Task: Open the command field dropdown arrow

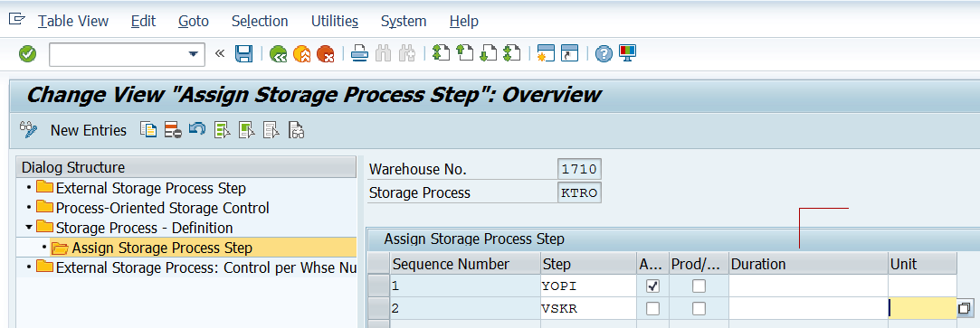Action: coord(193,54)
